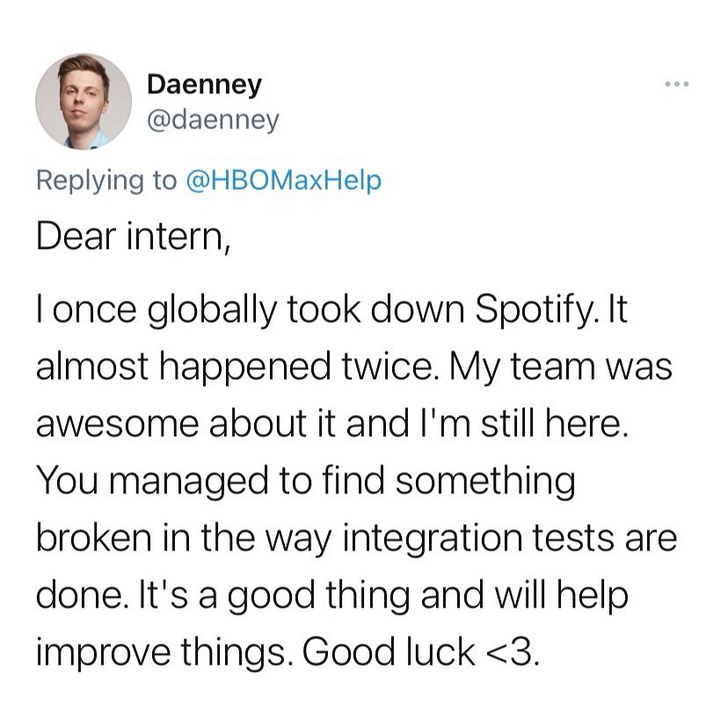Tap the line starting "done. It's a good thing"
This screenshot has height=728, width=728.
click(x=332, y=596)
